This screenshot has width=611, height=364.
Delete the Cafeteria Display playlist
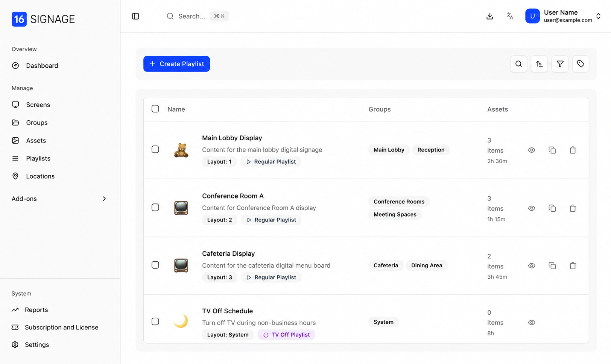pyautogui.click(x=573, y=266)
